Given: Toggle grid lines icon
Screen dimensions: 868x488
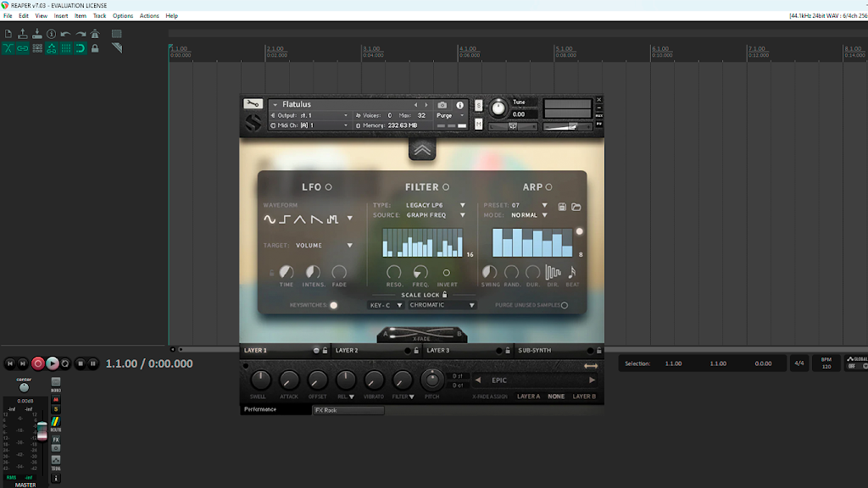Looking at the screenshot, I should (66, 48).
